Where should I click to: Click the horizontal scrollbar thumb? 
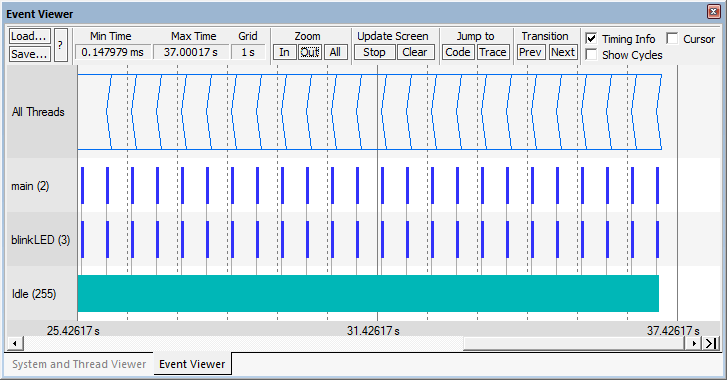[x=574, y=343]
